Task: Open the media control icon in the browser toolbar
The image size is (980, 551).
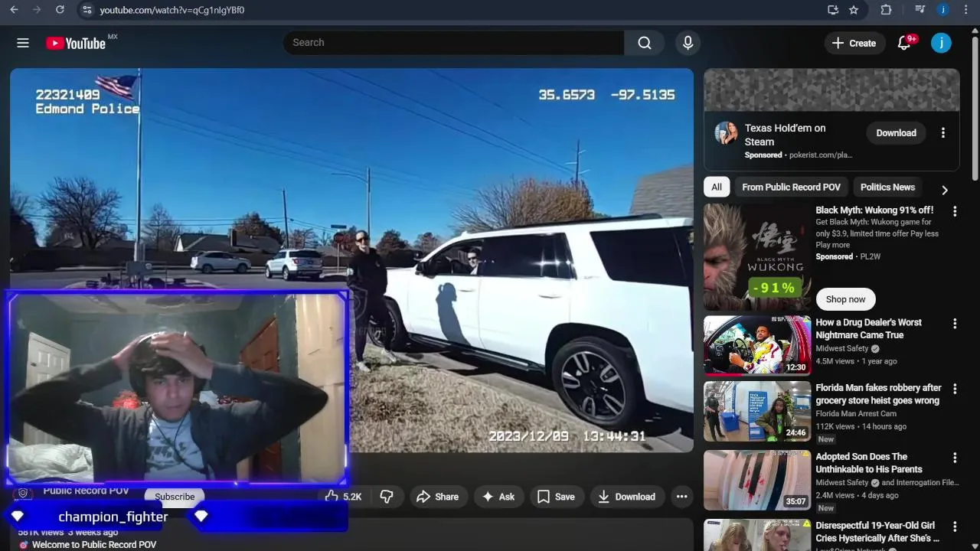Action: click(920, 10)
